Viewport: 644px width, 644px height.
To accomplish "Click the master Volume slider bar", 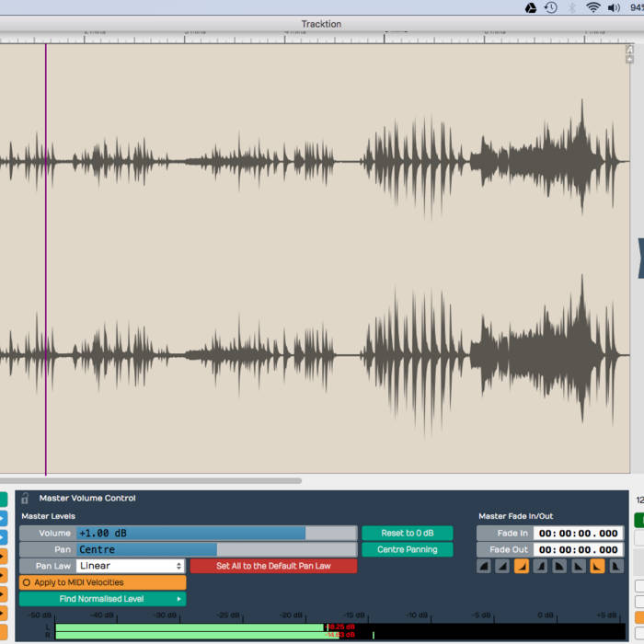I will [216, 534].
